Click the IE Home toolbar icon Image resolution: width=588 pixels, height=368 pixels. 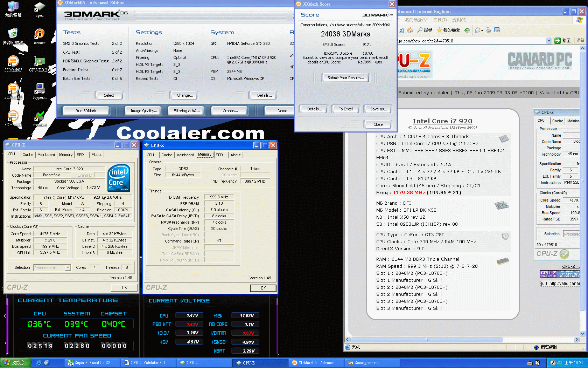click(410, 30)
